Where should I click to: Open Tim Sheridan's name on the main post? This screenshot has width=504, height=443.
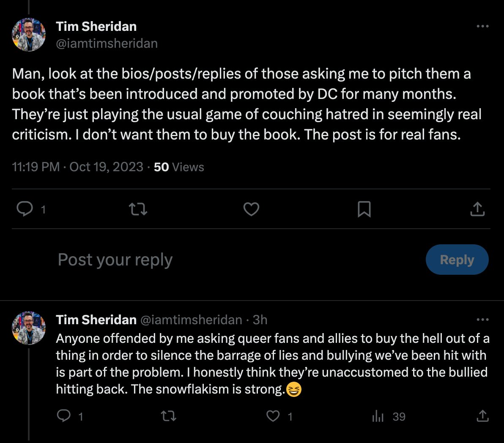click(x=96, y=26)
